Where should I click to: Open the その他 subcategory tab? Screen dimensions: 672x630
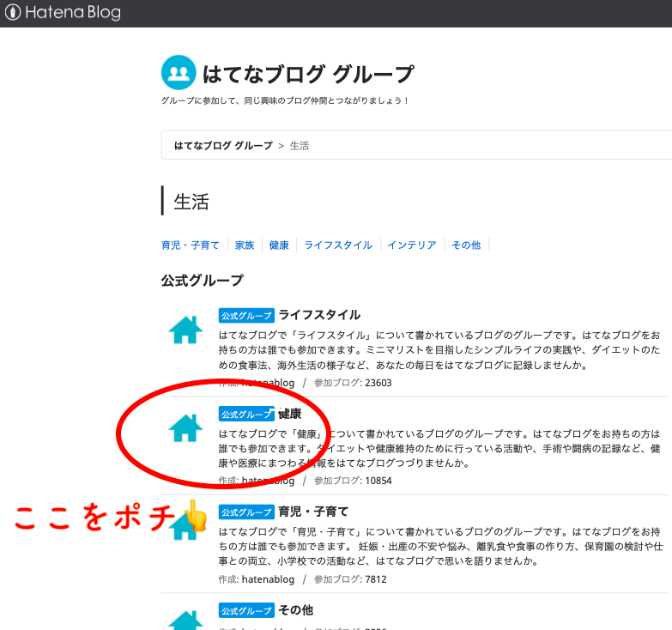pyautogui.click(x=466, y=245)
